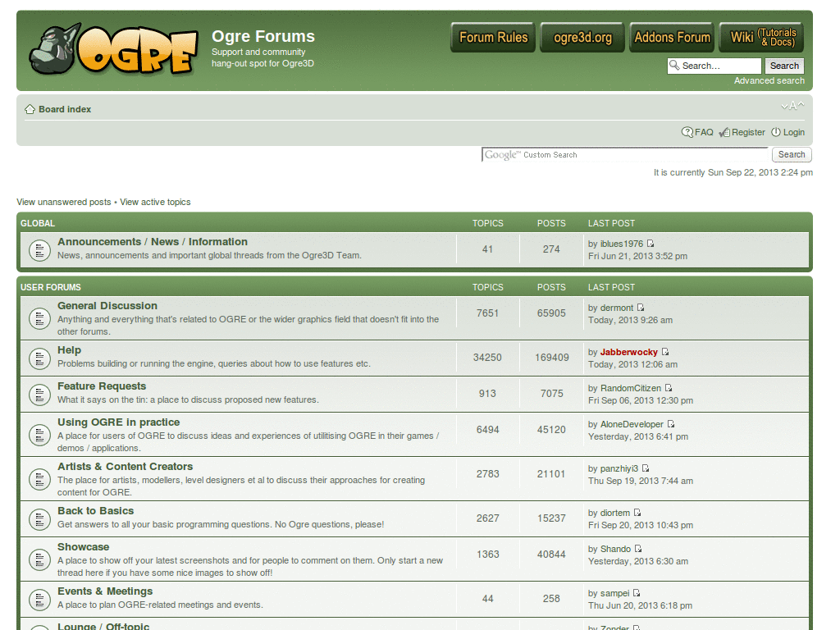Open user profile diortem
This screenshot has width=840, height=630.
[x=615, y=514]
